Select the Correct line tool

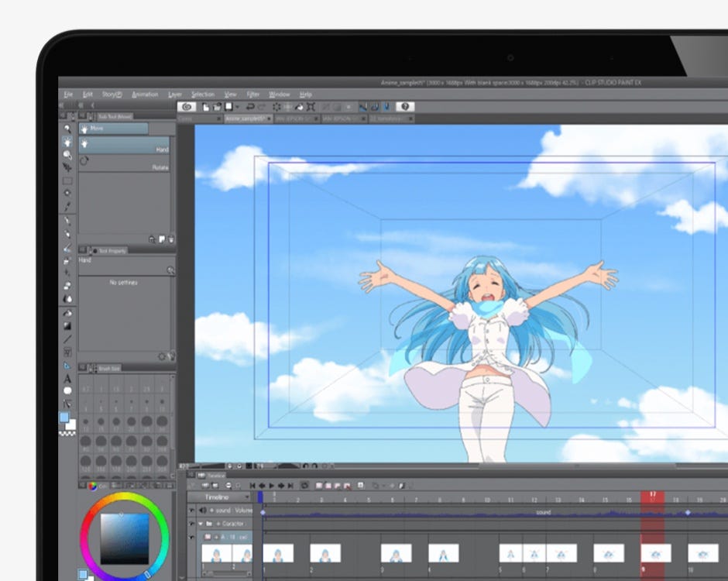tap(67, 404)
